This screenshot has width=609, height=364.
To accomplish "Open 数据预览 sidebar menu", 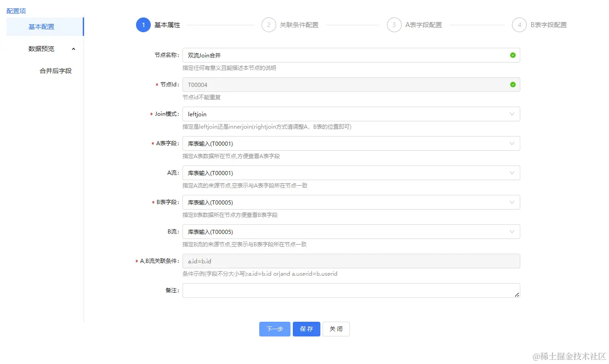I will point(45,49).
